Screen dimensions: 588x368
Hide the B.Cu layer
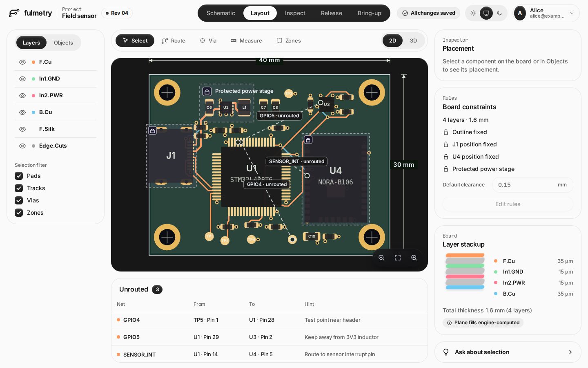tap(22, 112)
